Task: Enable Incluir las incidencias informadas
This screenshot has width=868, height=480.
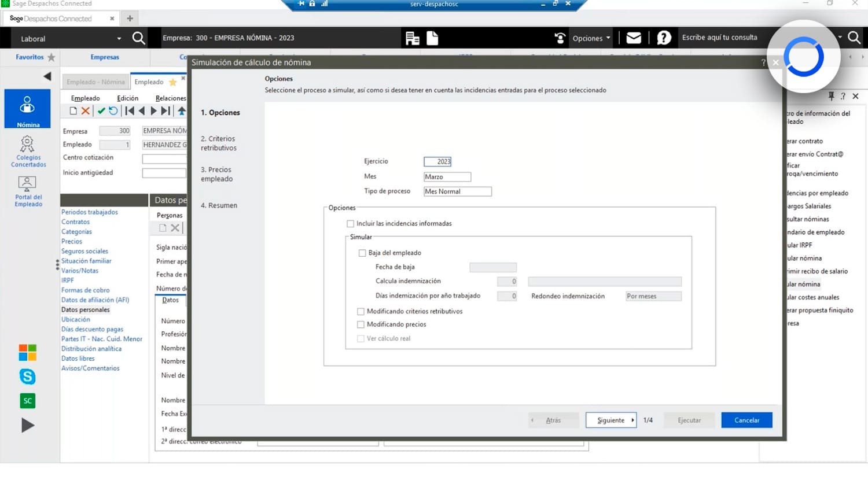Action: click(350, 223)
